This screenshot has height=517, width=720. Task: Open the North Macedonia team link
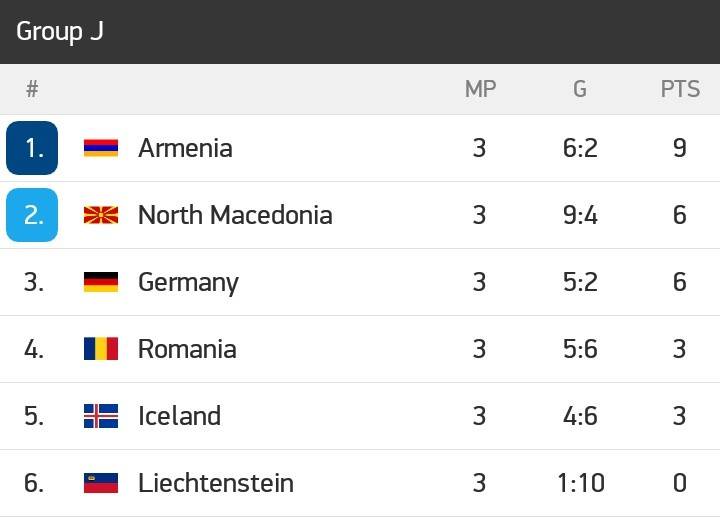tap(235, 215)
